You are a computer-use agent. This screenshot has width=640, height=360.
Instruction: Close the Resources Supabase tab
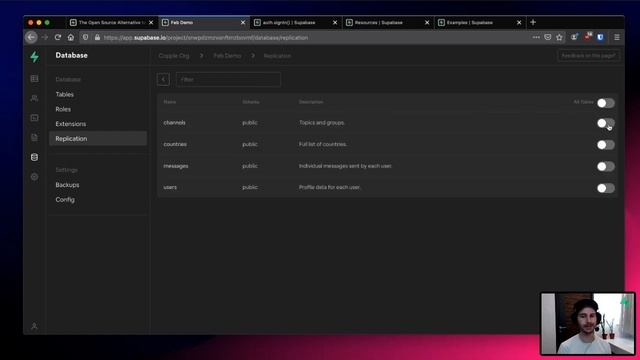[427, 22]
